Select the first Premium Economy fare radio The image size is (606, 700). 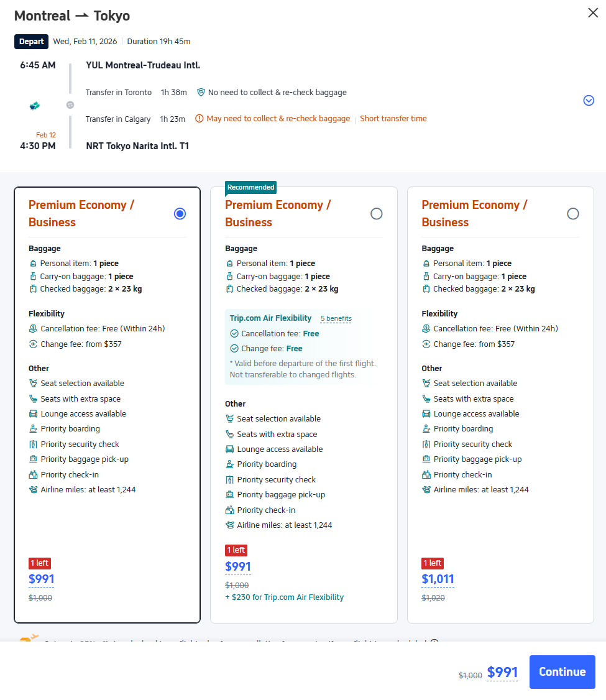coord(180,214)
